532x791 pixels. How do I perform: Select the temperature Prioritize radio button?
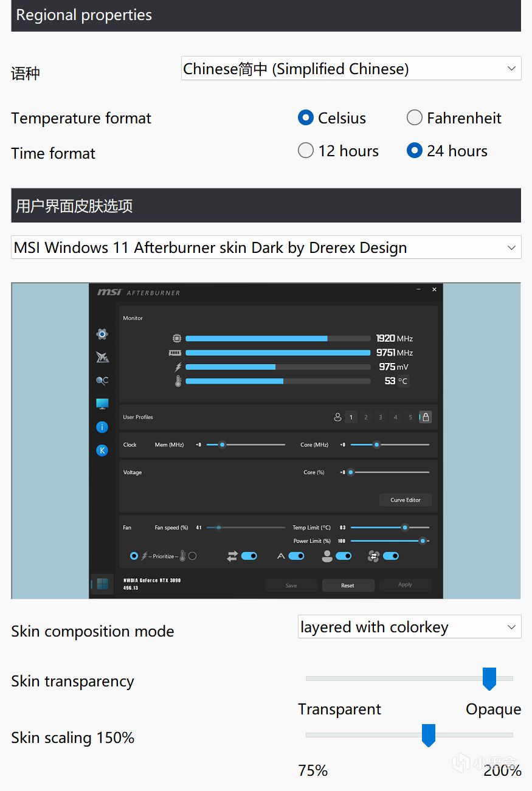coord(192,556)
